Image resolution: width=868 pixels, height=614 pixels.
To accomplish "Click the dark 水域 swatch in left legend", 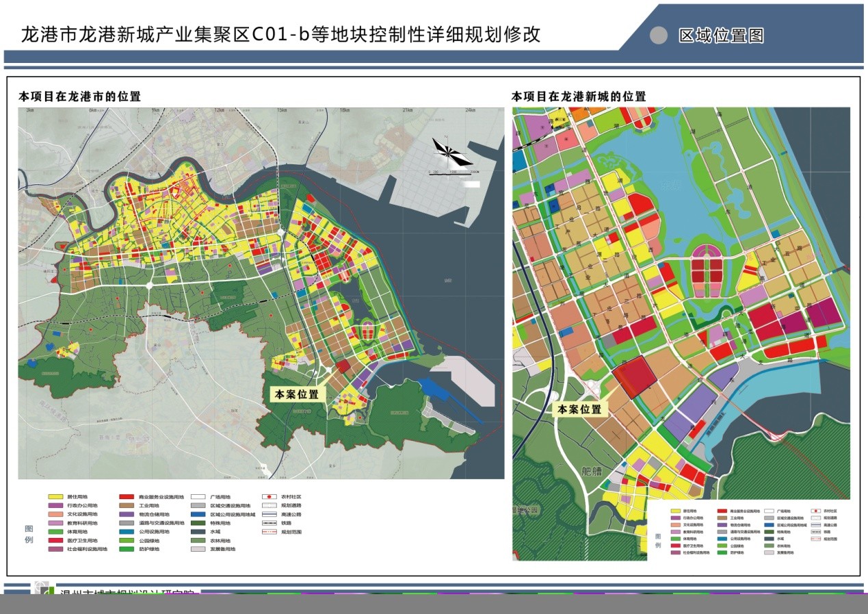I will point(198,532).
